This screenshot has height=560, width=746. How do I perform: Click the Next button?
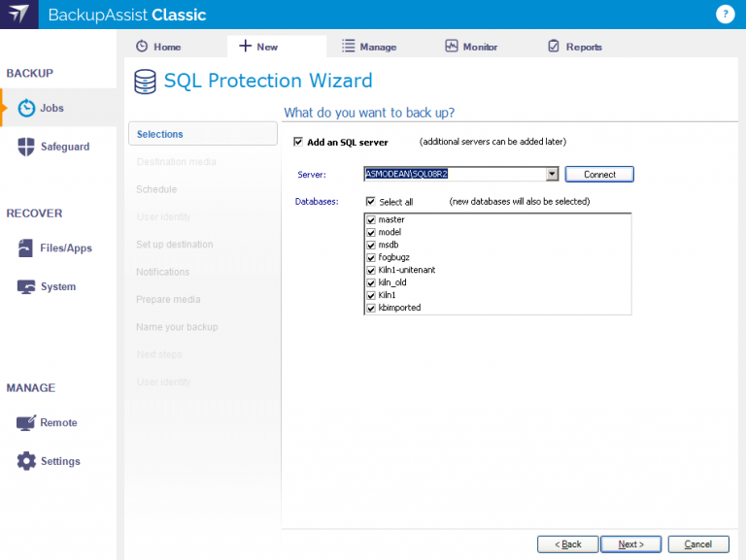click(630, 544)
